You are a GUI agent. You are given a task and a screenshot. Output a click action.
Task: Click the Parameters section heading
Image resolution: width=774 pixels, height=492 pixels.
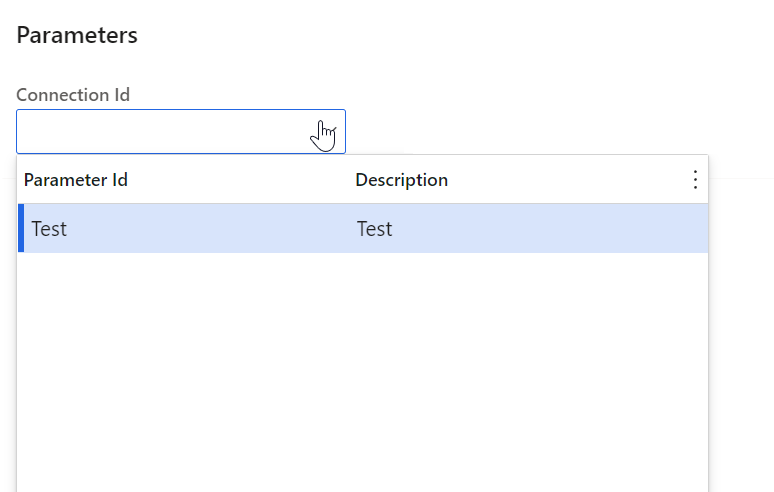pyautogui.click(x=77, y=35)
